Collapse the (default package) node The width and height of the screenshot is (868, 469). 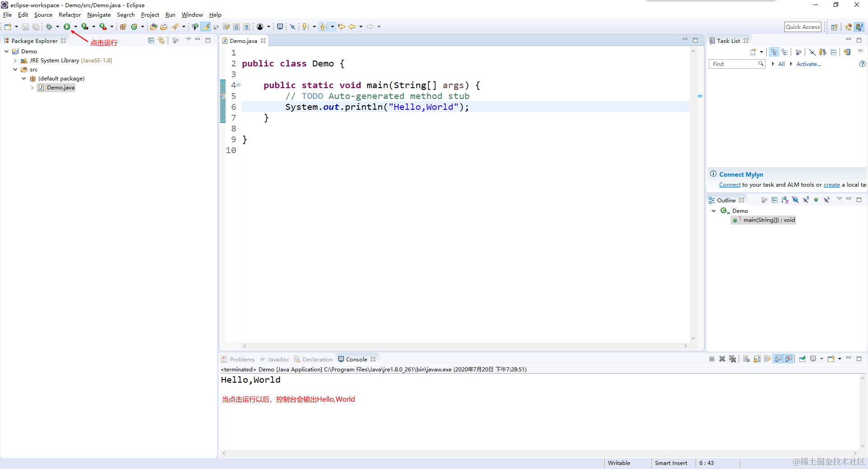[24, 79]
